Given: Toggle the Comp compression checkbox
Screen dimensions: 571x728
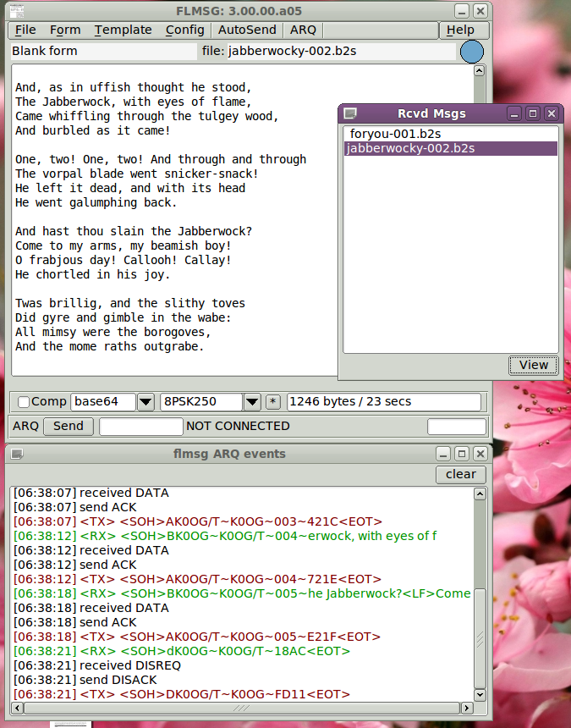Looking at the screenshot, I should coord(24,401).
